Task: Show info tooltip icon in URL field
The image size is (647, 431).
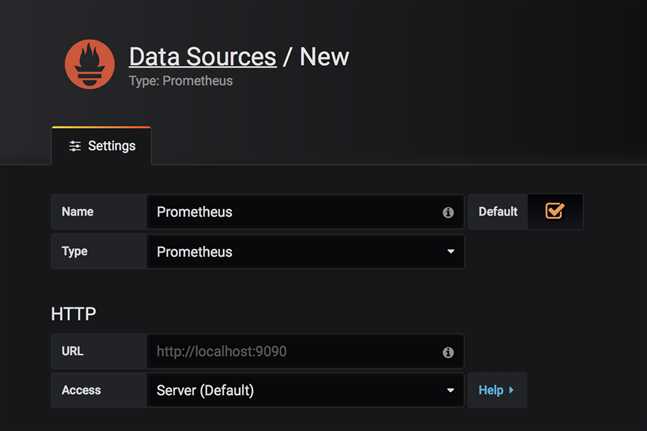Action: point(448,352)
